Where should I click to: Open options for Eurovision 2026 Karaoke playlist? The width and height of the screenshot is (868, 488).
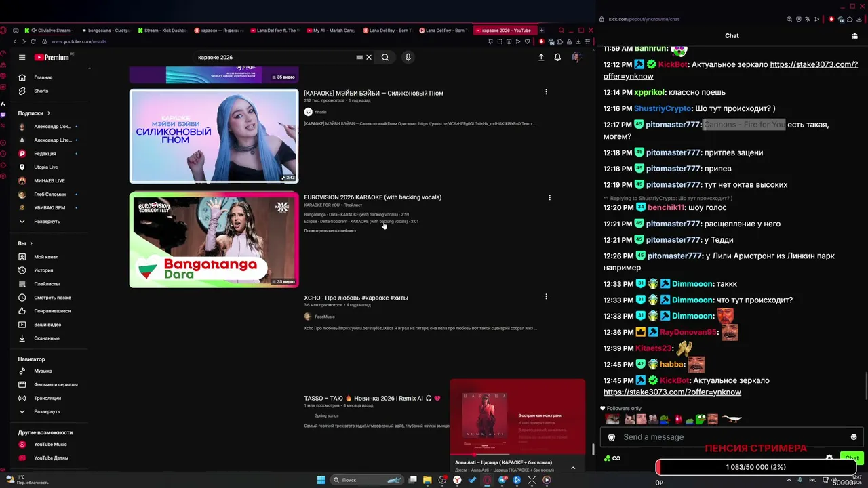(x=549, y=198)
